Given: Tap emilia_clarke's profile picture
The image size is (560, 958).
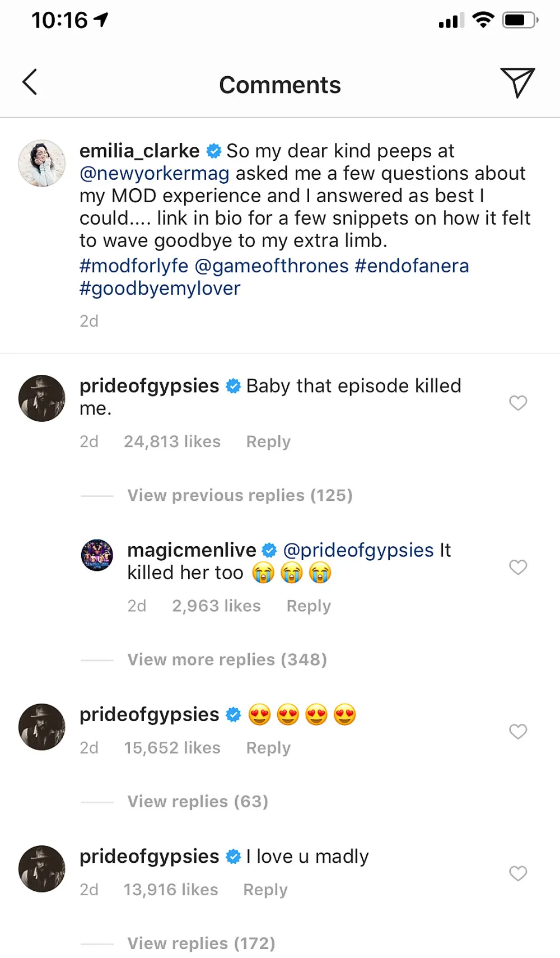Looking at the screenshot, I should coord(42,162).
